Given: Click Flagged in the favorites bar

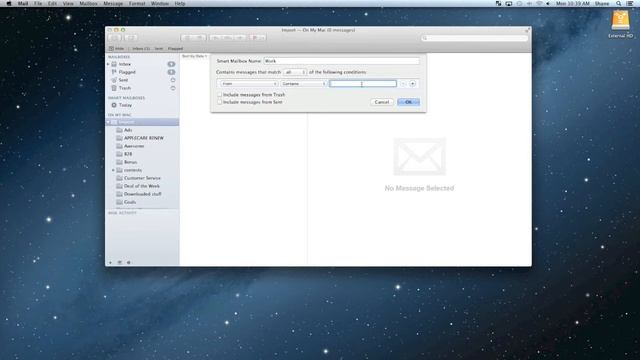Looking at the screenshot, I should tap(176, 49).
